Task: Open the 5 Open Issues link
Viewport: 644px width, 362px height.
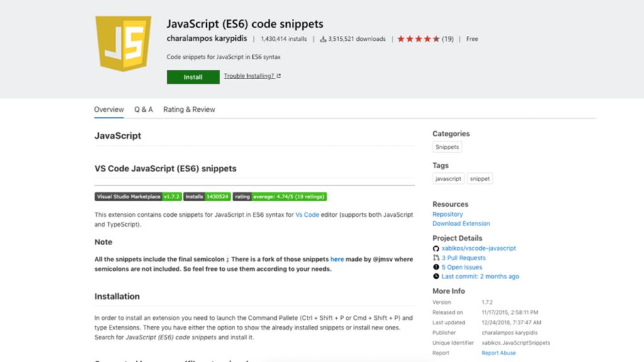Action: click(x=462, y=267)
